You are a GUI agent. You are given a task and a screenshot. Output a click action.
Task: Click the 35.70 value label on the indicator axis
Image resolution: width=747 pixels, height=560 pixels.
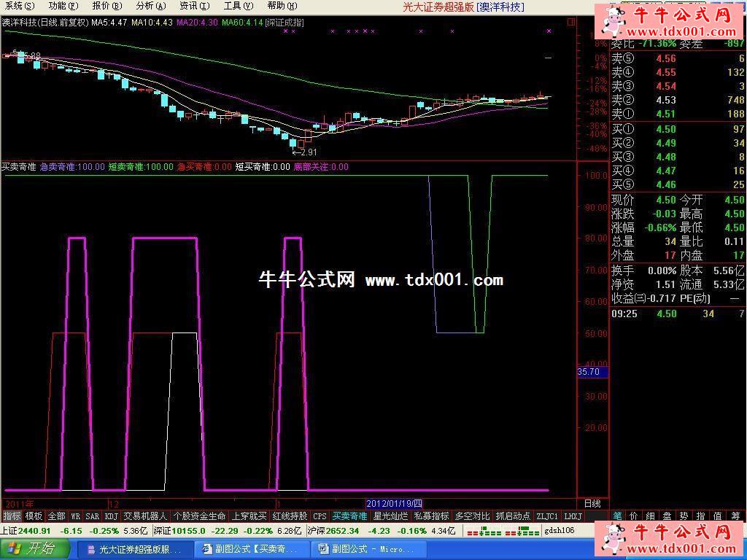[x=592, y=371]
